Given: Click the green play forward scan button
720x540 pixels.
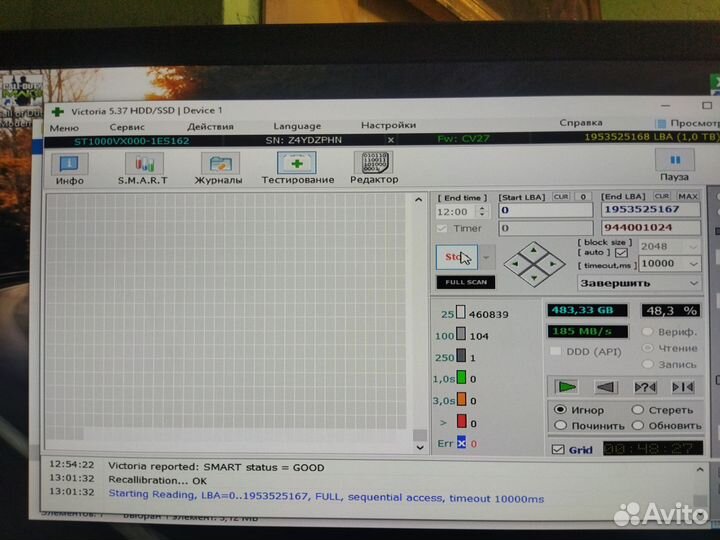Looking at the screenshot, I should tap(567, 387).
